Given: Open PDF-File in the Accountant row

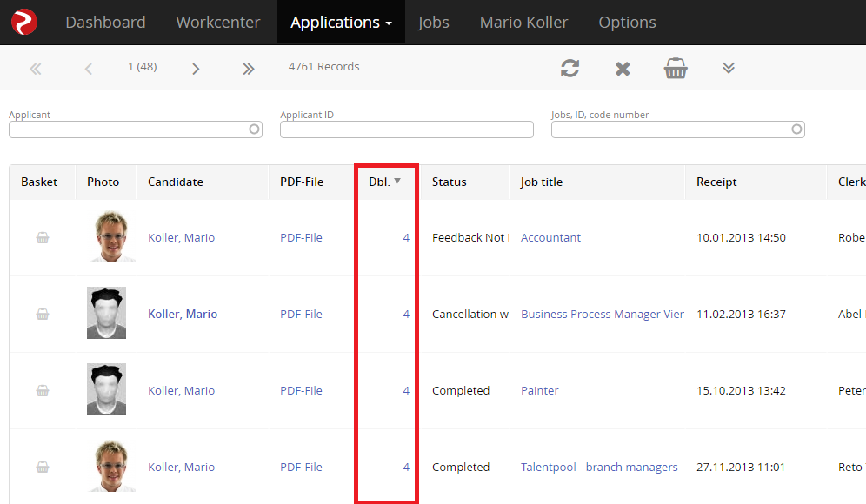Looking at the screenshot, I should click(x=301, y=237).
